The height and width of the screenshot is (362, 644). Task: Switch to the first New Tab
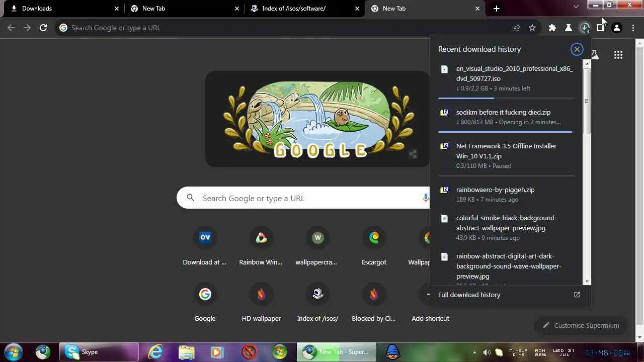(183, 9)
